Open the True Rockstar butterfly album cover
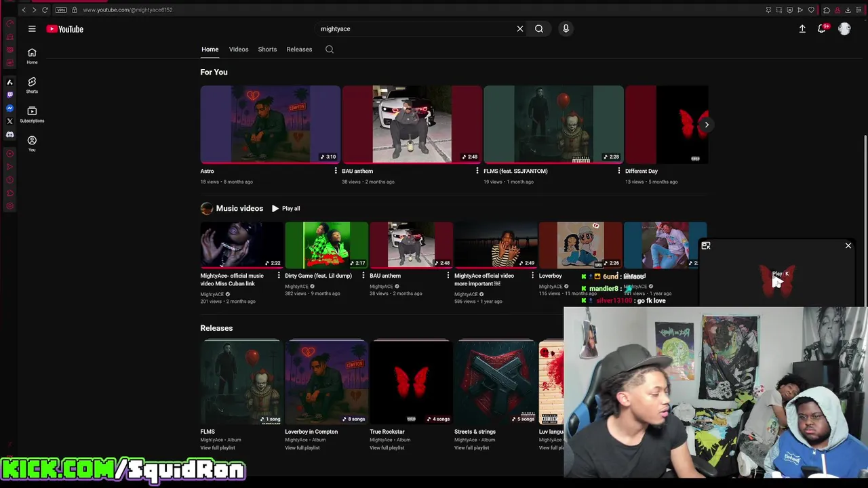This screenshot has width=868, height=488. pos(411,382)
